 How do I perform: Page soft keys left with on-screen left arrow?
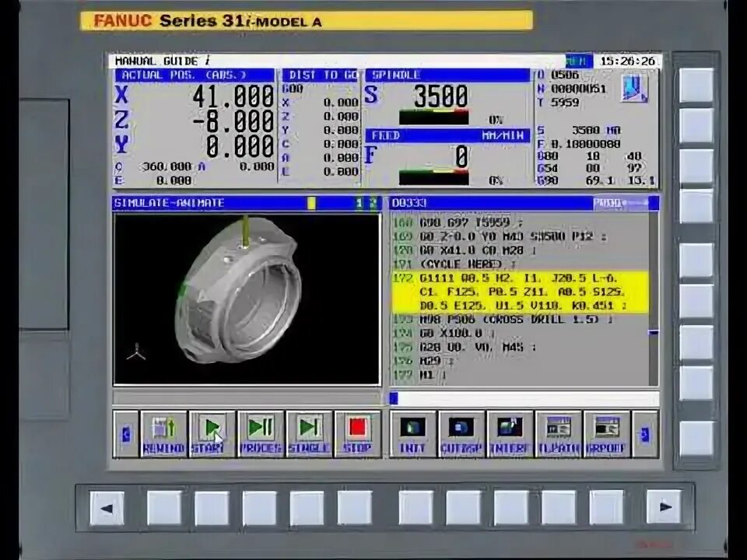tap(126, 434)
